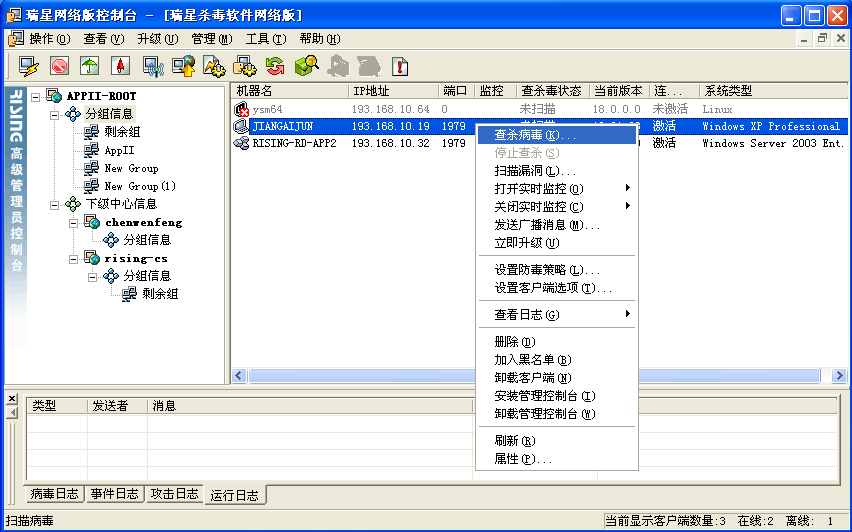Collapse the top 分组信息 tree node
Screen dimensions: 852x532
pyautogui.click(x=54, y=115)
